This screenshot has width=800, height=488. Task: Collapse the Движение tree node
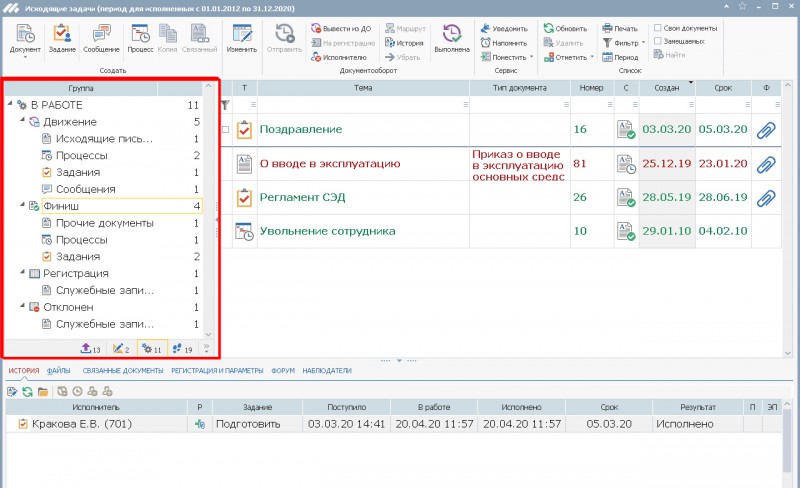tap(22, 120)
